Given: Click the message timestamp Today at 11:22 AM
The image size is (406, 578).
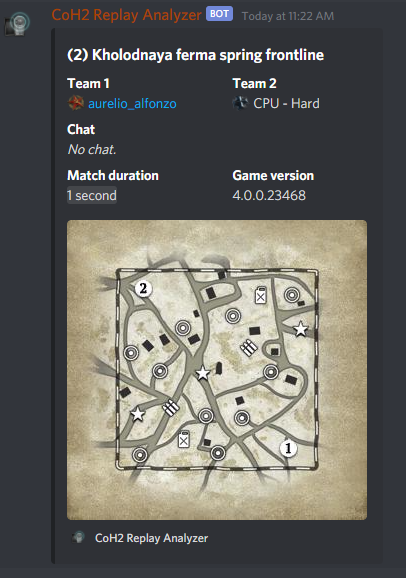Looking at the screenshot, I should click(288, 16).
